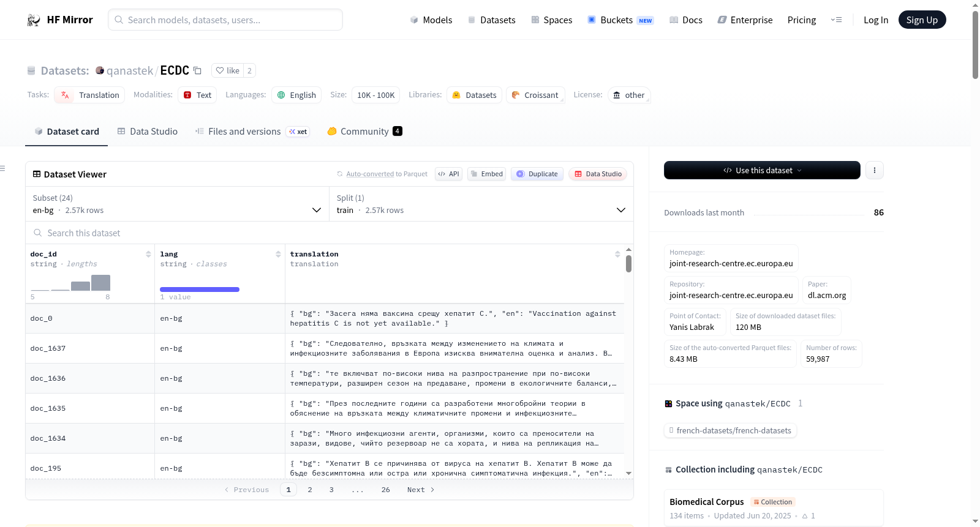The image size is (980, 527).
Task: Open the Datasets page in navbar
Action: pyautogui.click(x=491, y=20)
